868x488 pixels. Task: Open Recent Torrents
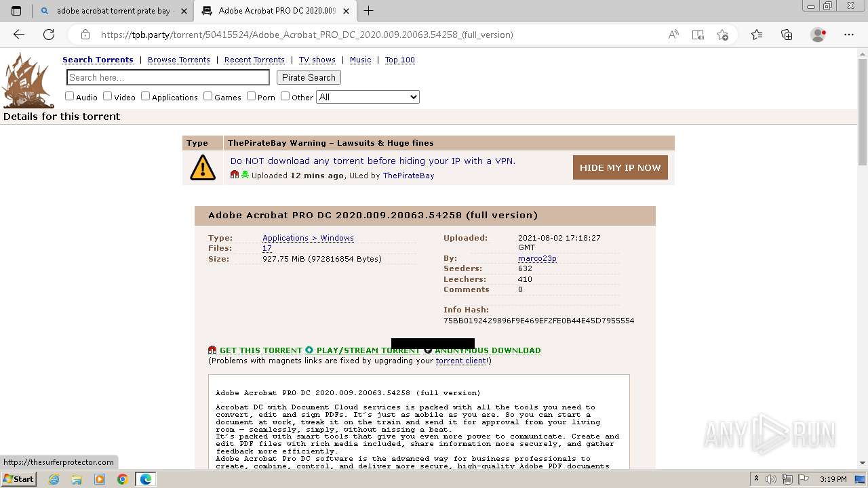coord(254,60)
